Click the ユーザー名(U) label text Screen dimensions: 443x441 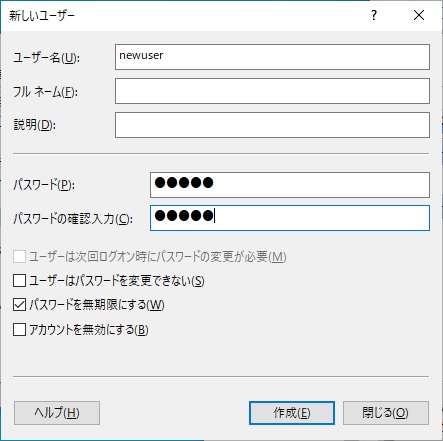pos(46,58)
